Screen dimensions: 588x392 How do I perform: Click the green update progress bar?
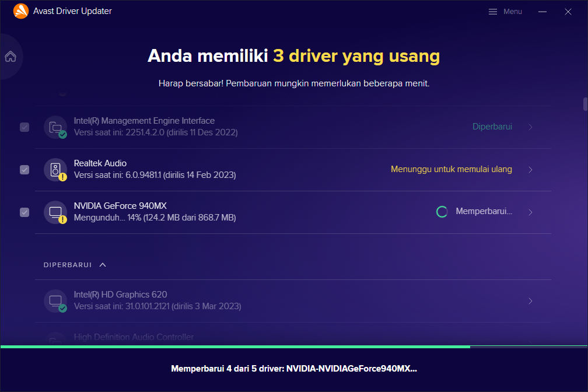click(235, 347)
